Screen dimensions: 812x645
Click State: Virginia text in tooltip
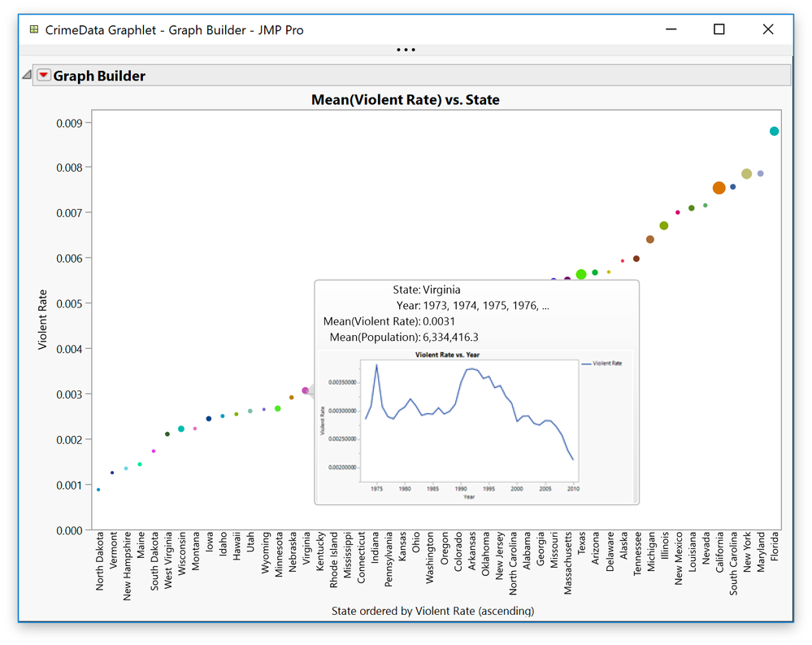coord(426,290)
